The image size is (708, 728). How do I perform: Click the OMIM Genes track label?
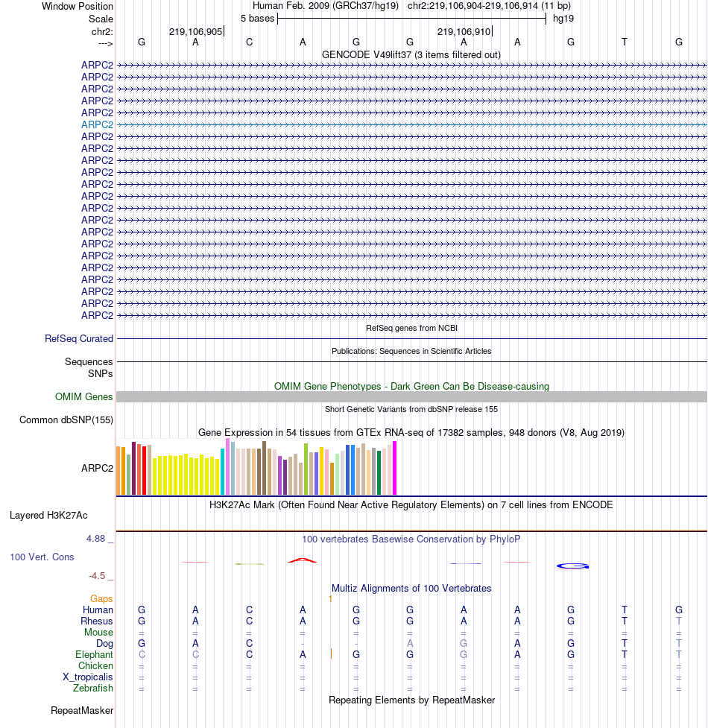click(83, 397)
